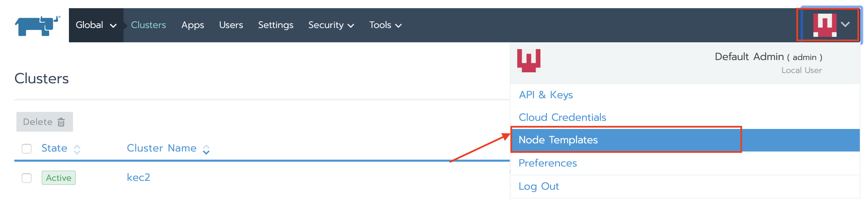The image size is (868, 204).
Task: Expand the Security menu
Action: [331, 25]
